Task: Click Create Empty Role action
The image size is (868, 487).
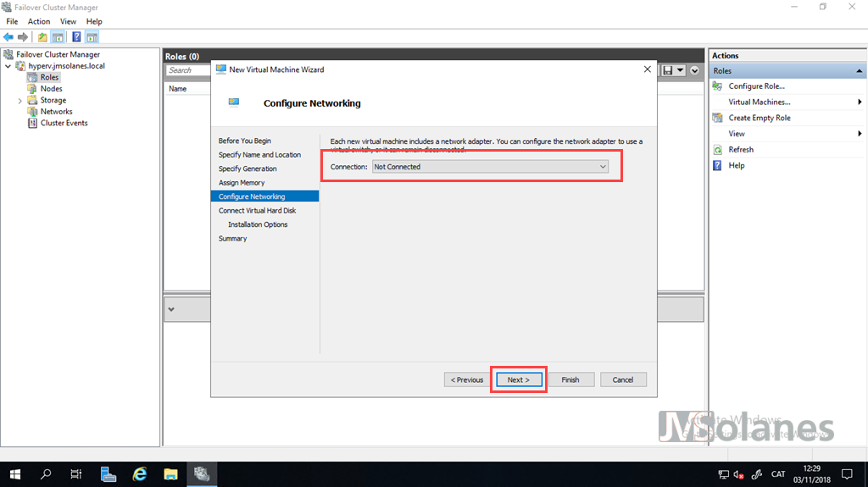Action: tap(759, 118)
